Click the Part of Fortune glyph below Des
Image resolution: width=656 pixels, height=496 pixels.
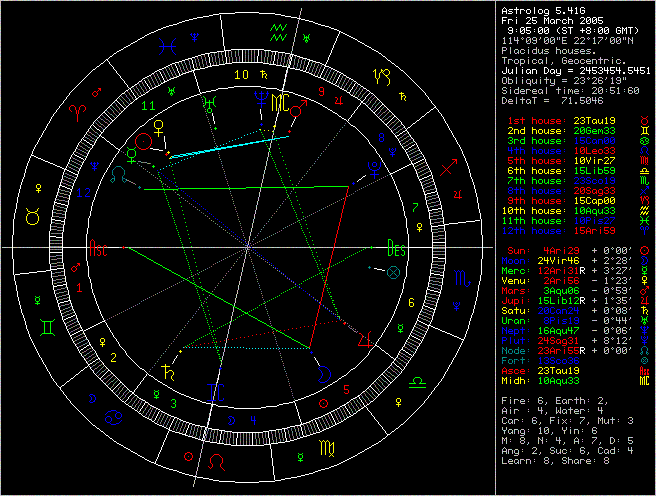coord(392,271)
